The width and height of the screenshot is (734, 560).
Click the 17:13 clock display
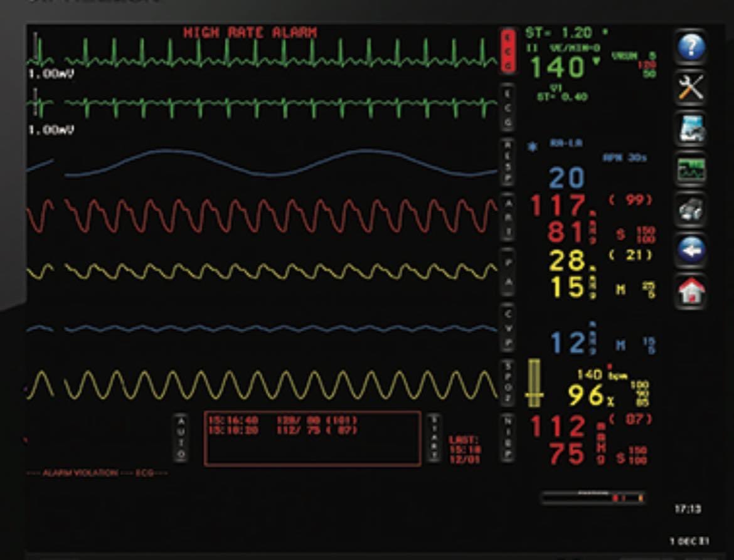[688, 509]
